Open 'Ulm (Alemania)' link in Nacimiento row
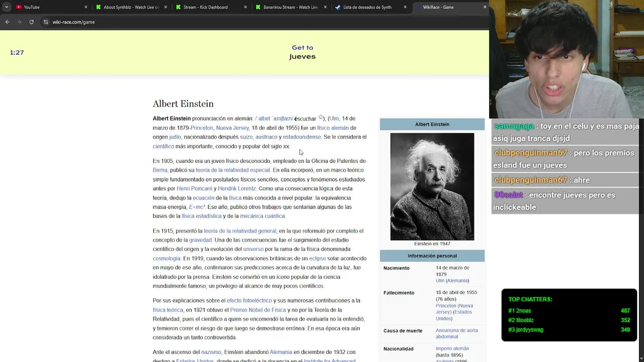This screenshot has width=644, height=362. (452, 281)
